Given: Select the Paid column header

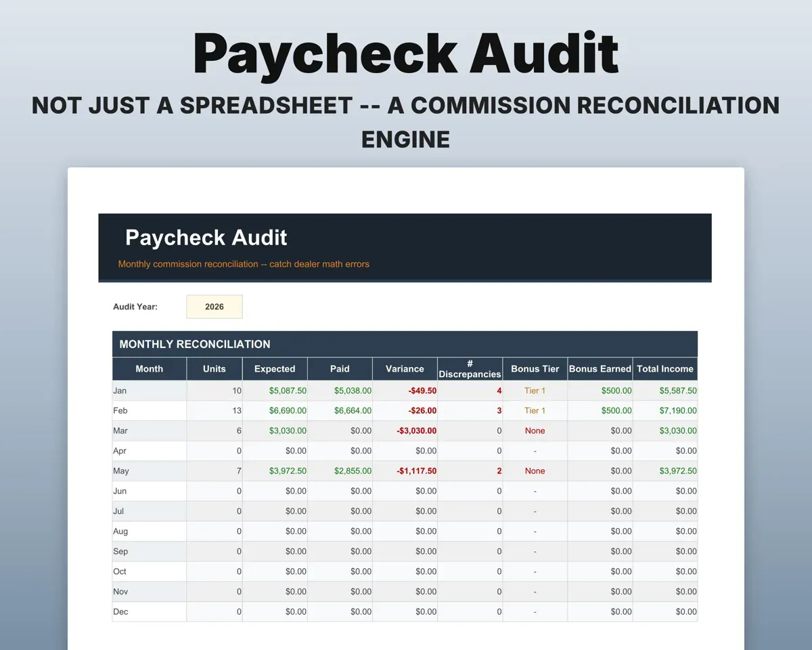Looking at the screenshot, I should tap(340, 369).
